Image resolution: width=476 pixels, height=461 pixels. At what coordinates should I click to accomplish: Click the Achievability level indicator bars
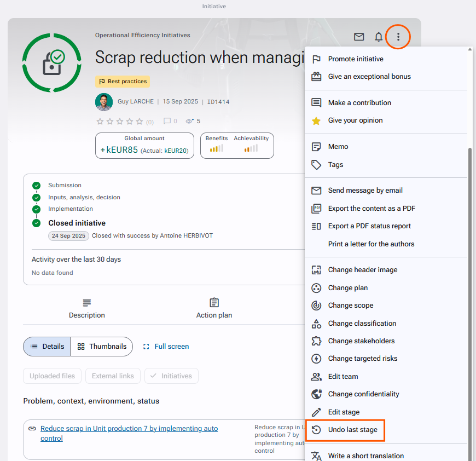pos(251,148)
